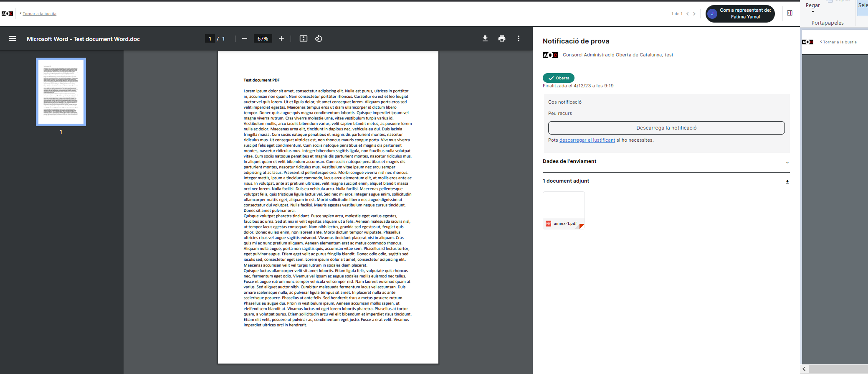This screenshot has height=374, width=868.
Task: Toggle the side panel layout icon
Action: [x=790, y=13]
